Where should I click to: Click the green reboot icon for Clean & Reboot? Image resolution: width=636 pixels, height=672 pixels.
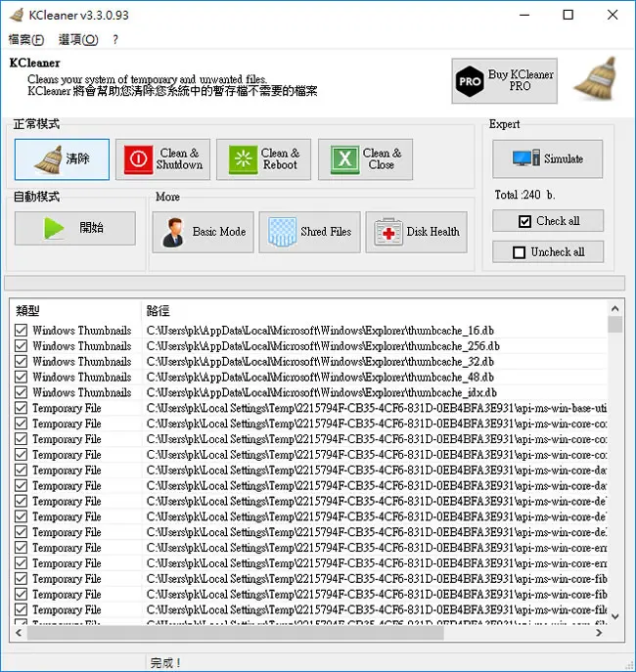[243, 159]
